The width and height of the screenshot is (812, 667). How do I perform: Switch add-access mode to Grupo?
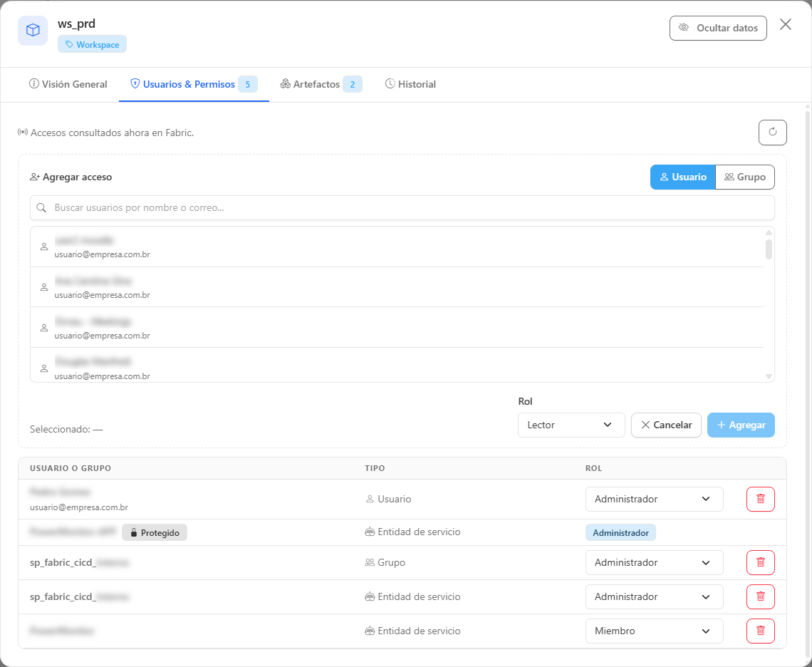744,177
